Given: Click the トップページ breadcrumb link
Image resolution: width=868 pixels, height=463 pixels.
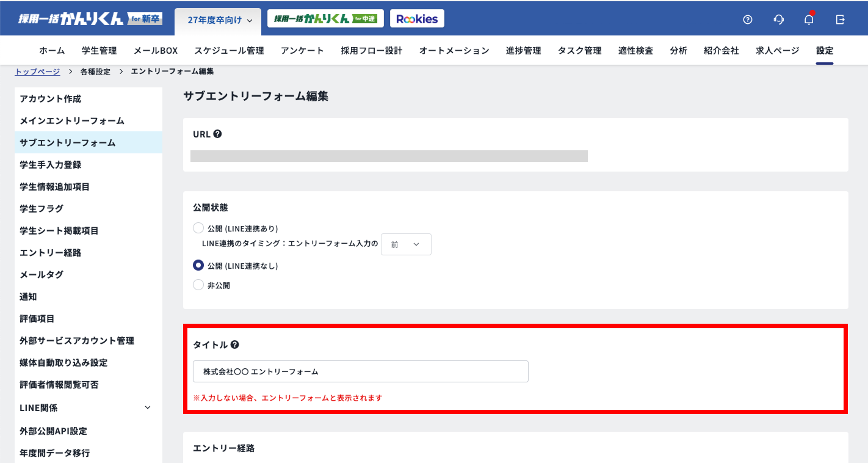Looking at the screenshot, I should (x=38, y=71).
